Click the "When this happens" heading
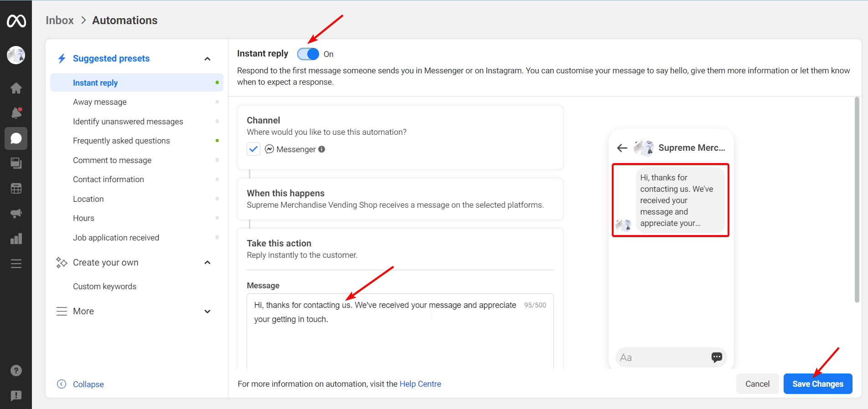 (286, 193)
